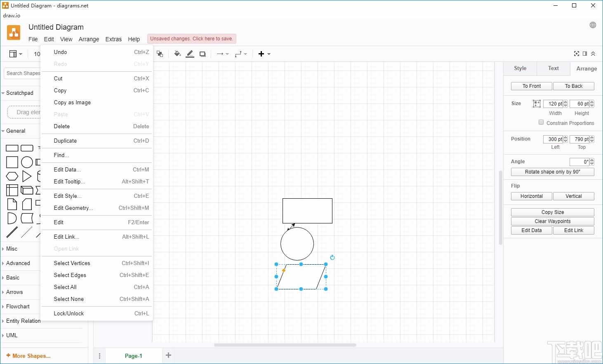Image resolution: width=603 pixels, height=364 pixels.
Task: Select the data storage shape
Action: click(27, 218)
